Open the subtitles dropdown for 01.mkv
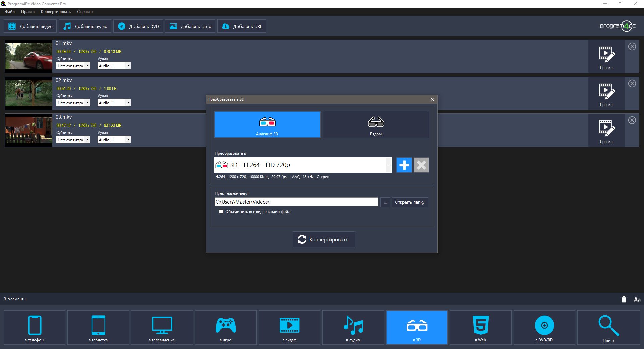The width and height of the screenshot is (644, 349). tap(73, 66)
